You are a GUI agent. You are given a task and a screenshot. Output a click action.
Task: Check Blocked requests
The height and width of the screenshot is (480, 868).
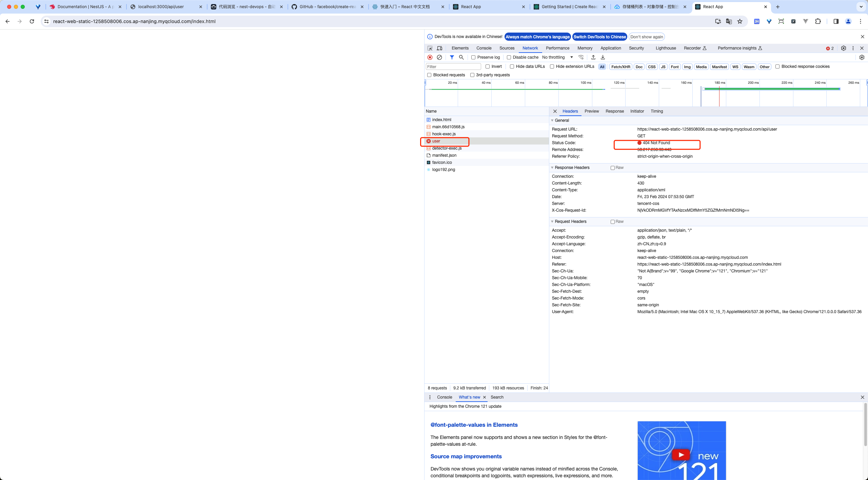[x=429, y=75]
